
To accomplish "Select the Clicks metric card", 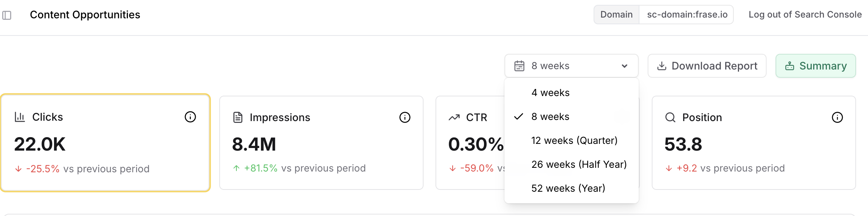I will (105, 143).
